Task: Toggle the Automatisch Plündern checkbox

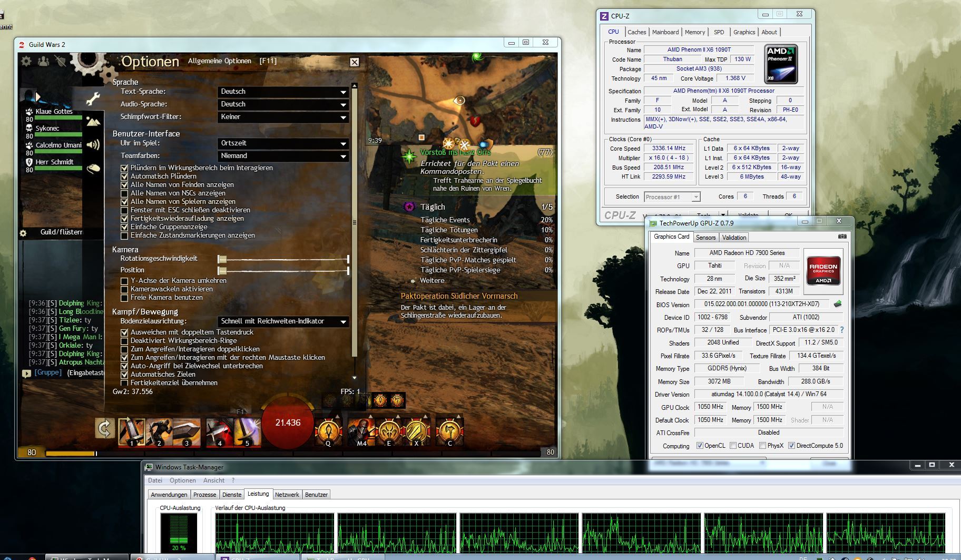Action: point(124,176)
